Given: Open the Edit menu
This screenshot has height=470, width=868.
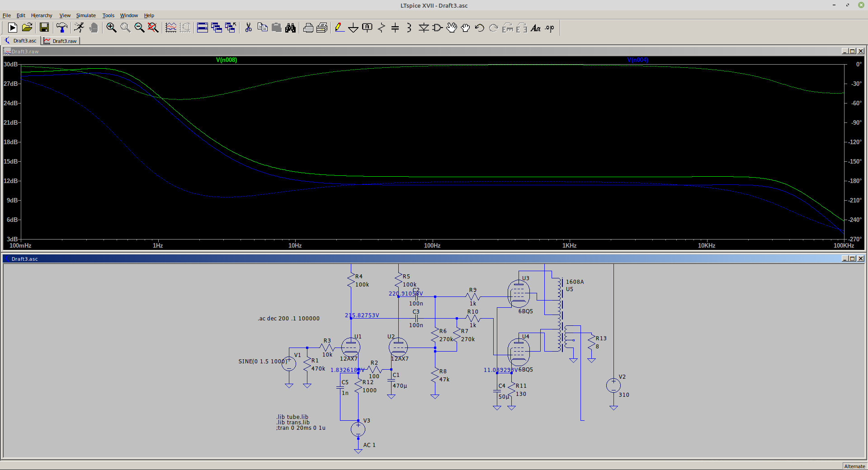Looking at the screenshot, I should 21,15.
